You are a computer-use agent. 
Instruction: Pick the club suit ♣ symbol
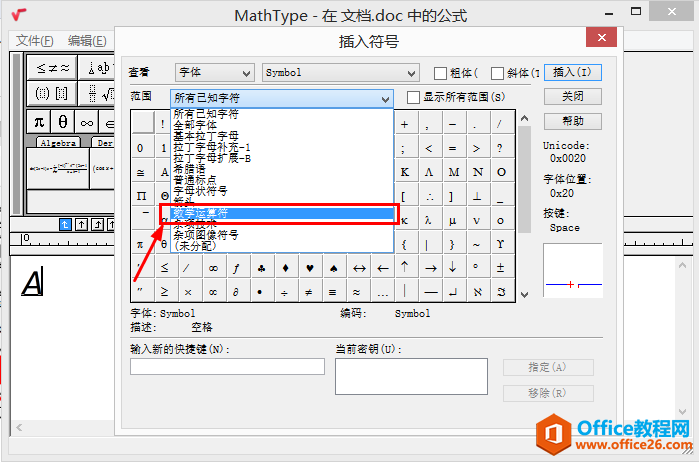[x=262, y=268]
